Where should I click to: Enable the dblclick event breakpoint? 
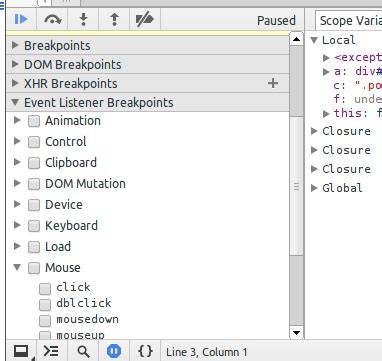tap(45, 304)
